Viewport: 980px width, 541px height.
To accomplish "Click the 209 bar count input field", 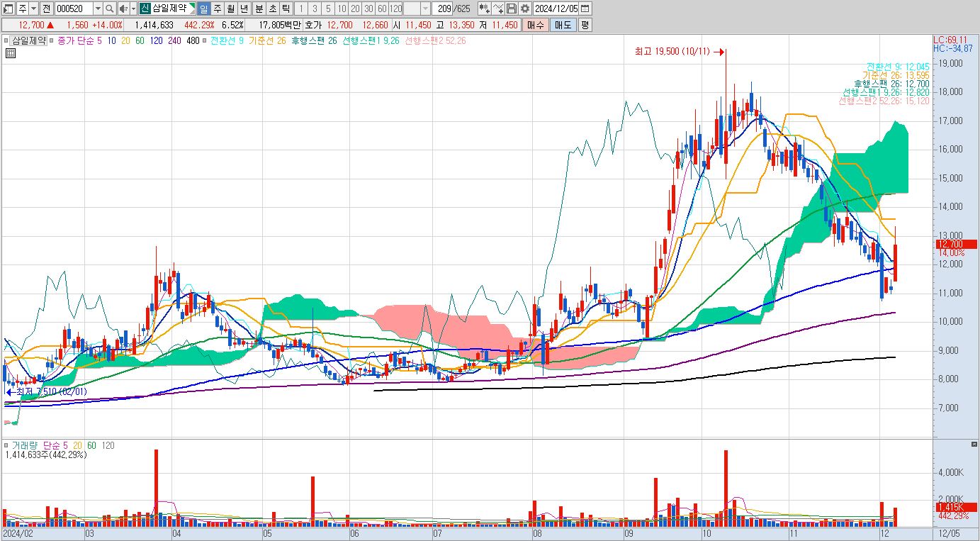I will pyautogui.click(x=444, y=9).
